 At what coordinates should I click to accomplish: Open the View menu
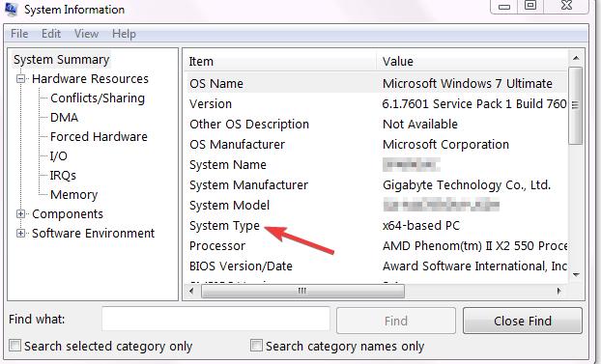(x=86, y=34)
